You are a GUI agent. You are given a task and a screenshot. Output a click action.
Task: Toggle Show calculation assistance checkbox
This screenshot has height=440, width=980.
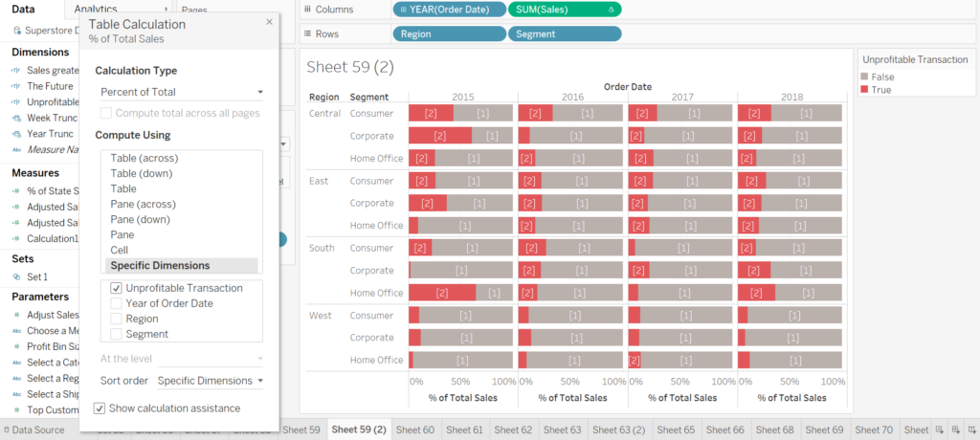pos(100,408)
